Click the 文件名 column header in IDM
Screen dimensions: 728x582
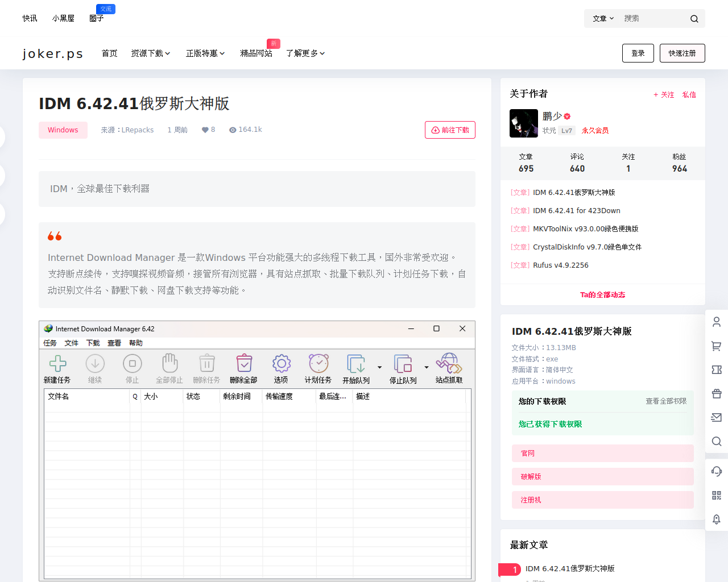[87, 397]
